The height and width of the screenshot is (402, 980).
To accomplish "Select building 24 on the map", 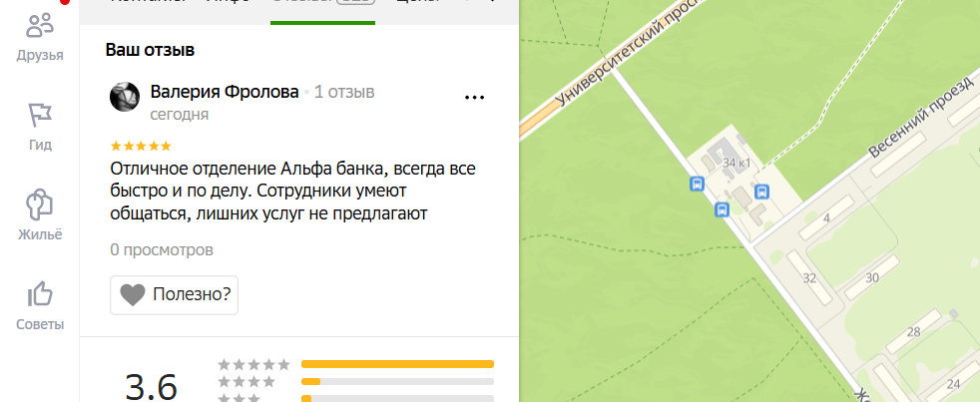I will [x=953, y=383].
